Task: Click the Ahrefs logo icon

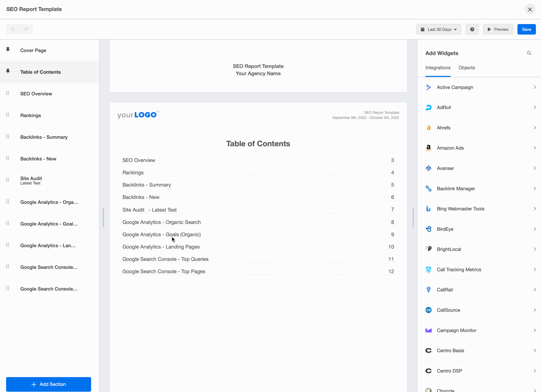Action: [429, 128]
